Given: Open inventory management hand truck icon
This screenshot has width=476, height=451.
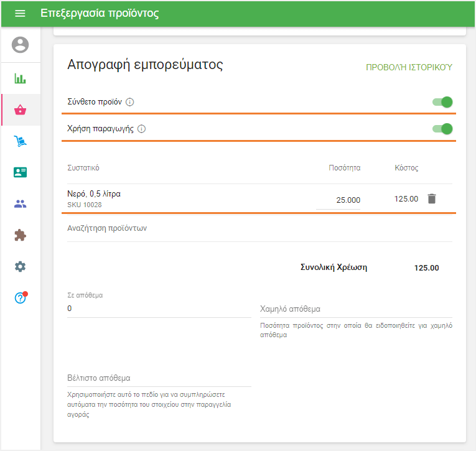Looking at the screenshot, I should [21, 142].
